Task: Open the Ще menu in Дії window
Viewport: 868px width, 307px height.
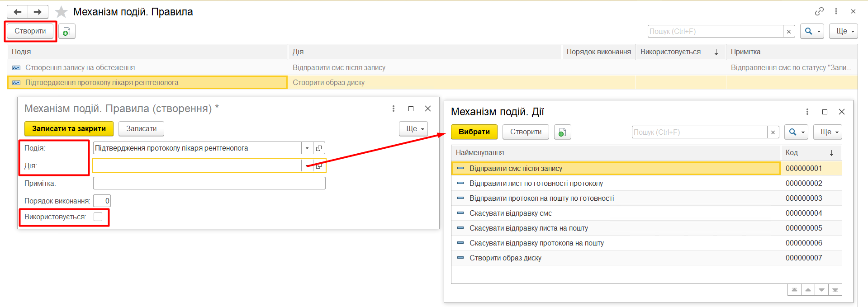Action: pyautogui.click(x=827, y=132)
